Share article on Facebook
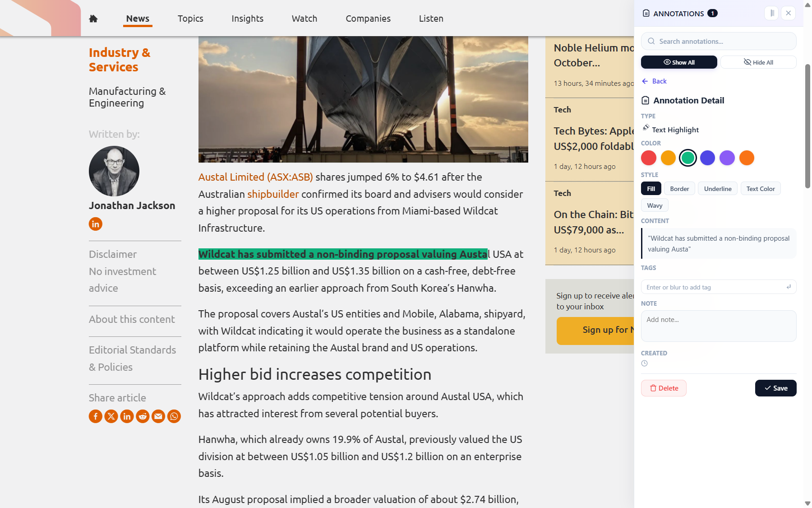Viewport: 812px width, 508px height. [x=96, y=416]
